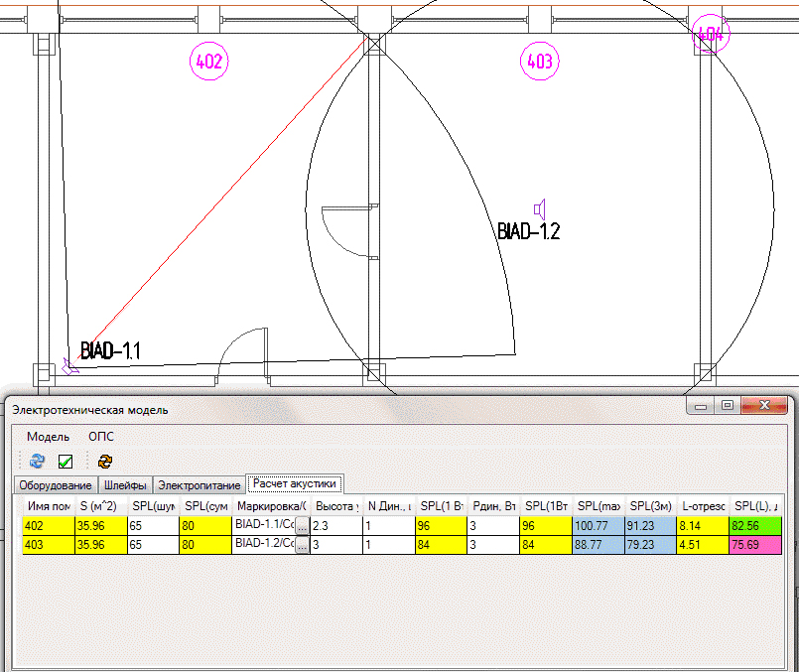Click the 88.77 SPL(max) cell

[x=599, y=545]
